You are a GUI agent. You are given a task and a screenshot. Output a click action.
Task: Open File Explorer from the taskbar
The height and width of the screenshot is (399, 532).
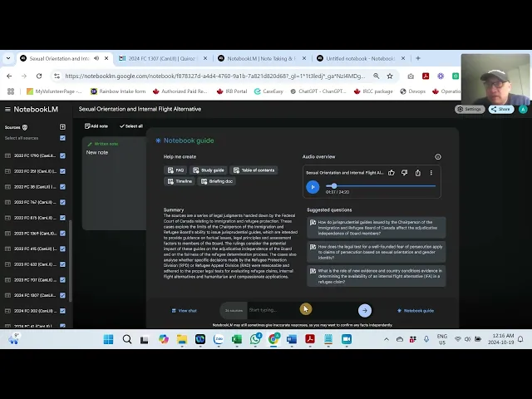(x=182, y=339)
